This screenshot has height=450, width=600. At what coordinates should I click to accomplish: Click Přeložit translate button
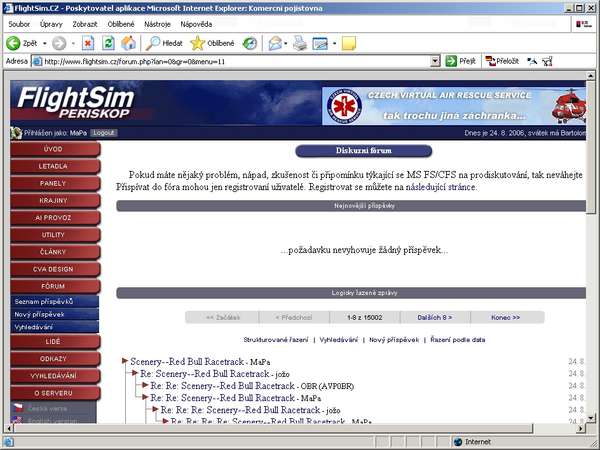pyautogui.click(x=502, y=61)
